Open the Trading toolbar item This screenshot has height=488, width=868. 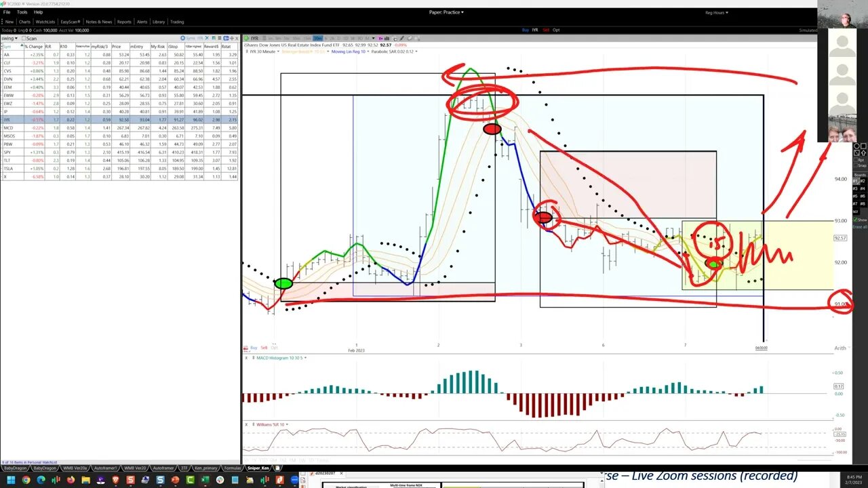(177, 22)
